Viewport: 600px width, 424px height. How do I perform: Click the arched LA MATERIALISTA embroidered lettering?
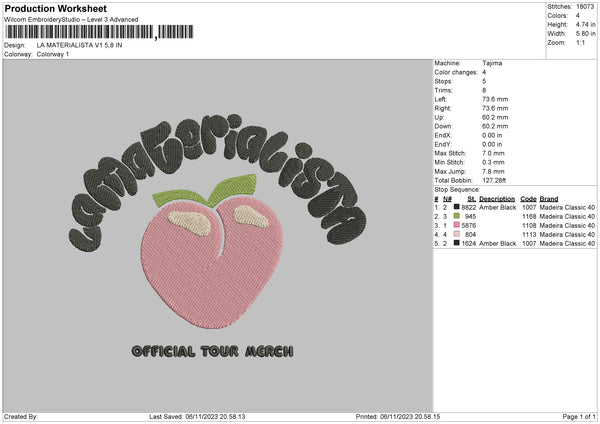(x=216, y=182)
